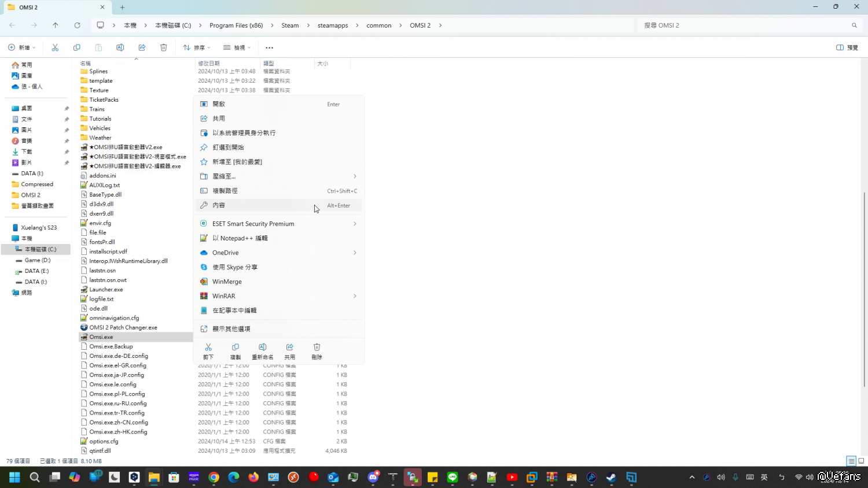
Task: Open Steam from the taskbar
Action: (611, 477)
